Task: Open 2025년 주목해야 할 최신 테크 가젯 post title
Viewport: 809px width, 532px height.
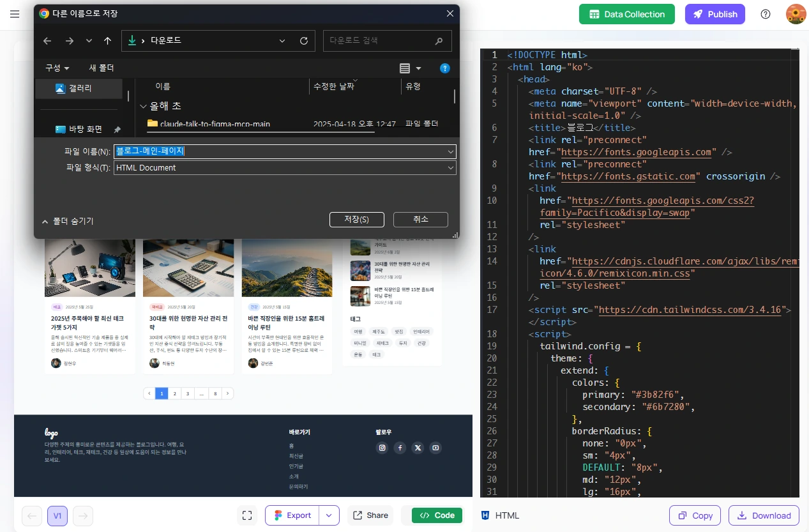Action: point(88,323)
